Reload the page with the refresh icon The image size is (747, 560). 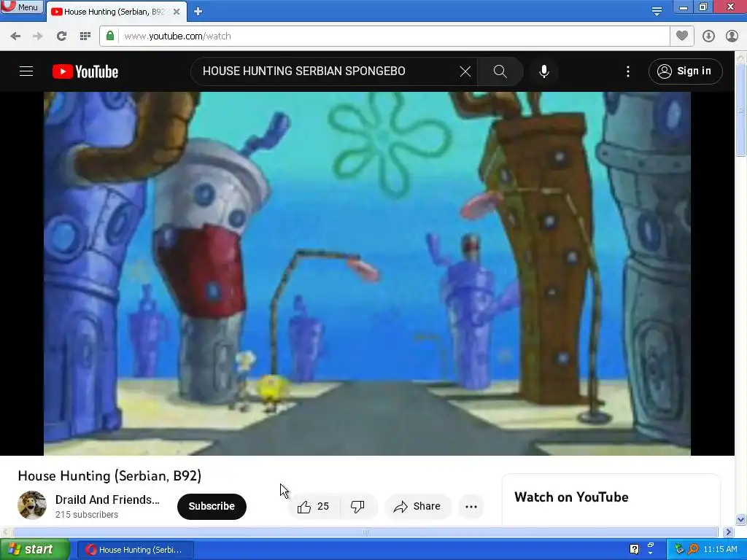61,36
